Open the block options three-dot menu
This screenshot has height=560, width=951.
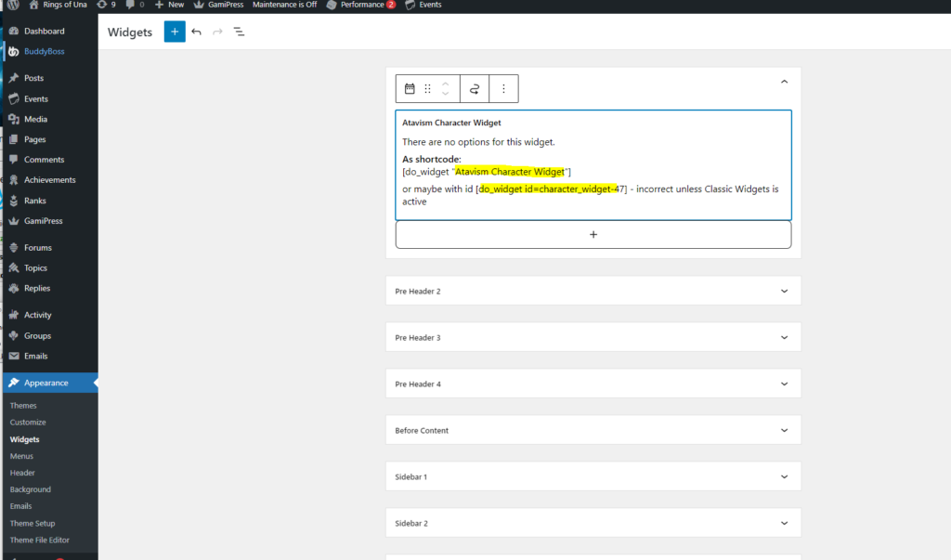[503, 88]
